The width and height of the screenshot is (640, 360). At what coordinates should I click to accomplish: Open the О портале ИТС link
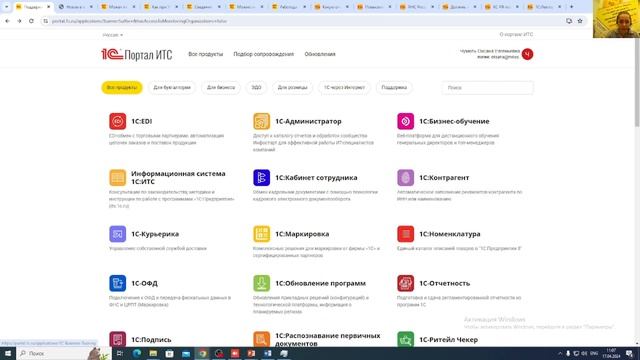[516, 35]
